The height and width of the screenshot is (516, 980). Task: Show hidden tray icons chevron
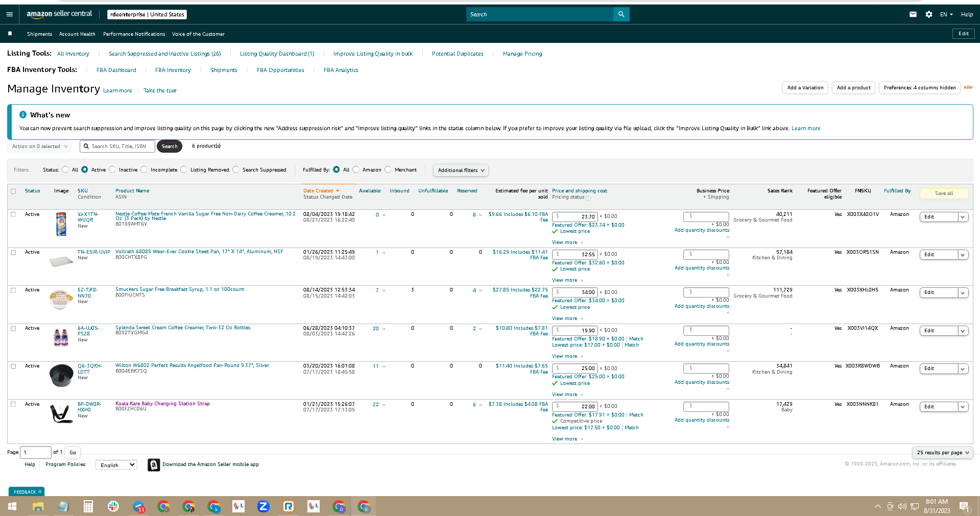pos(877,506)
